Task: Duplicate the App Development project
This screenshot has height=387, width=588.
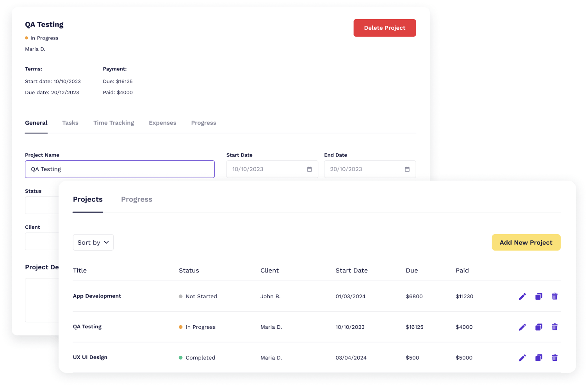Action: [539, 296]
